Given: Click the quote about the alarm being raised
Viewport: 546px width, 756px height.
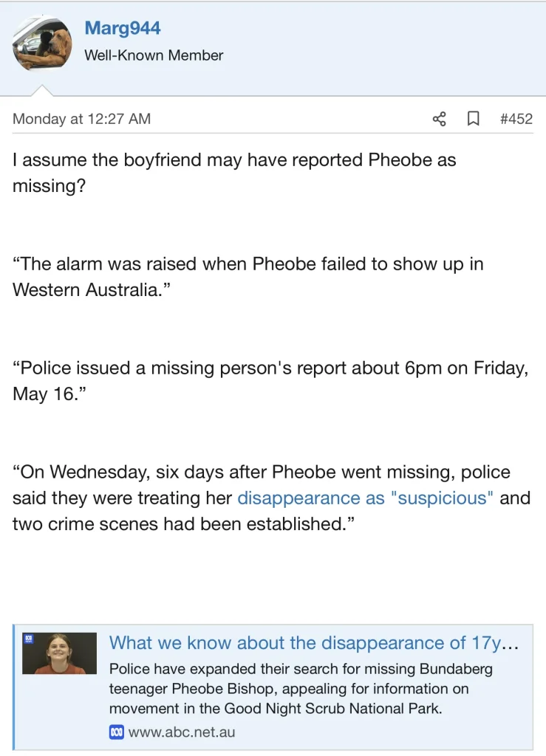Looking at the screenshot, I should tap(248, 277).
